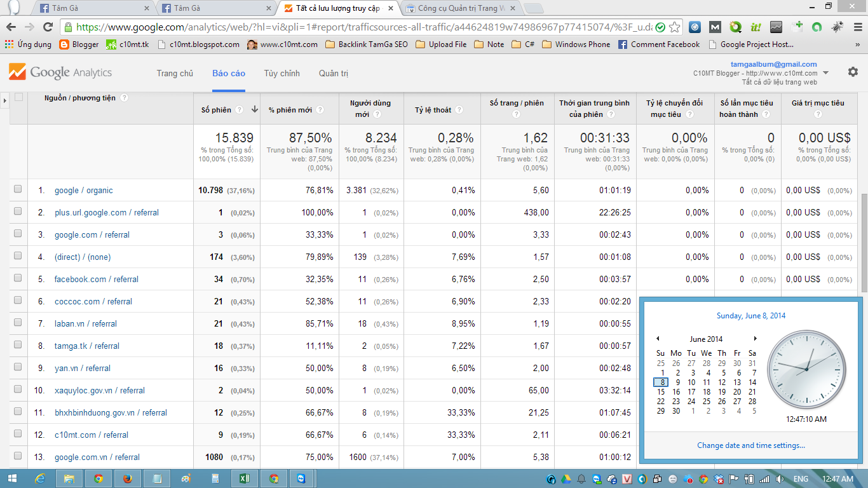
Task: Open help icon beside '% phiên mới' header
Action: click(320, 110)
